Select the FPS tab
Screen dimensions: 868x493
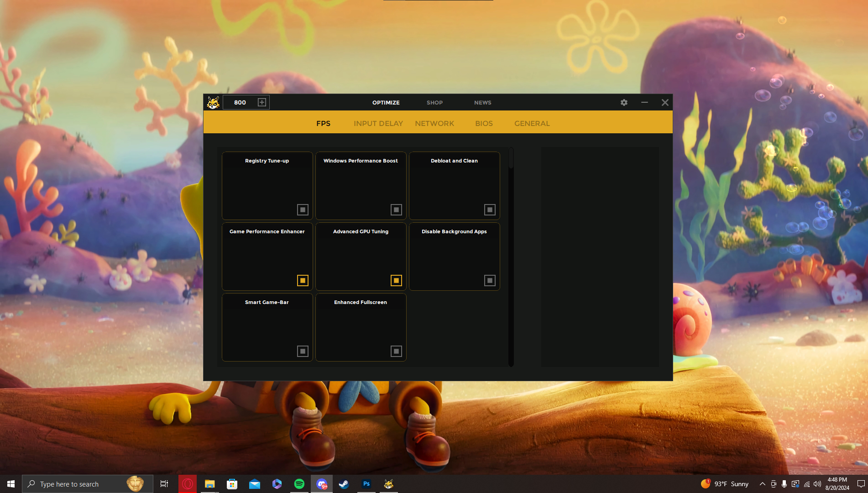click(x=323, y=123)
